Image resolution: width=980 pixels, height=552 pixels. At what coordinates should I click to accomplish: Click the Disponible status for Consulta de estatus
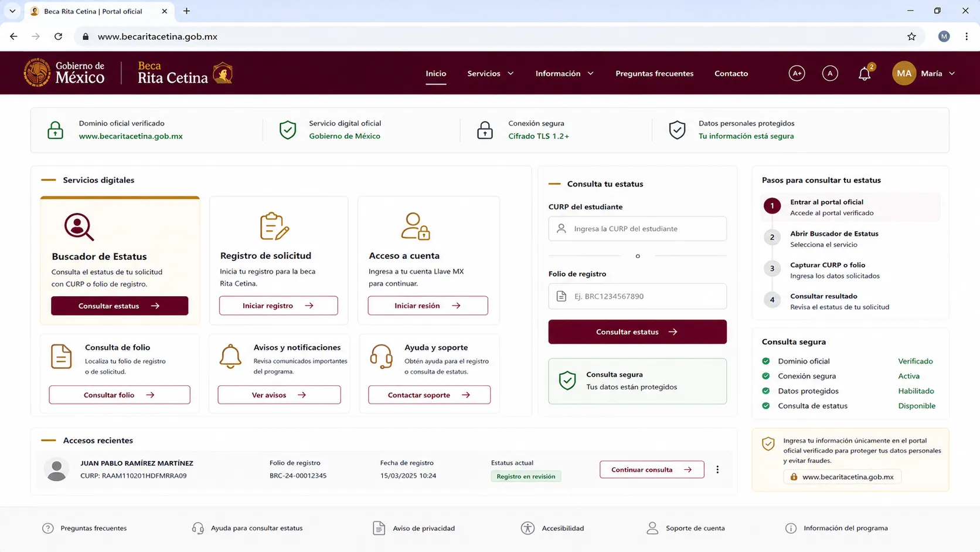tap(917, 406)
